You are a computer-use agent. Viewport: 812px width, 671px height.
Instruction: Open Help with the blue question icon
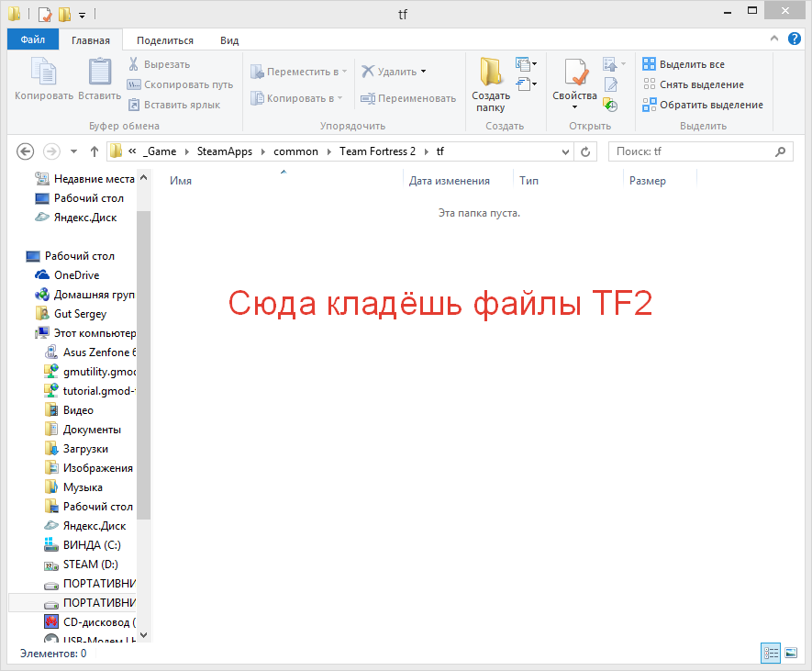tap(794, 39)
